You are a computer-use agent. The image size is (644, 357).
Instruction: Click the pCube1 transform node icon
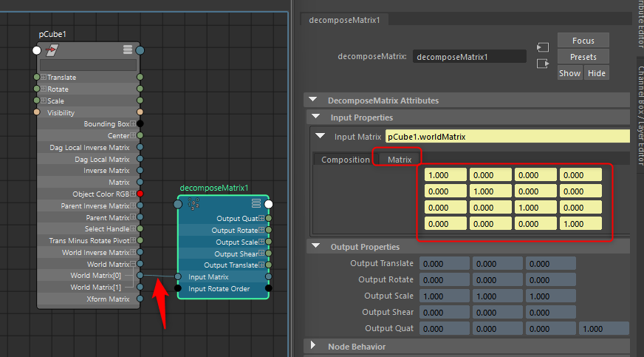coord(52,50)
